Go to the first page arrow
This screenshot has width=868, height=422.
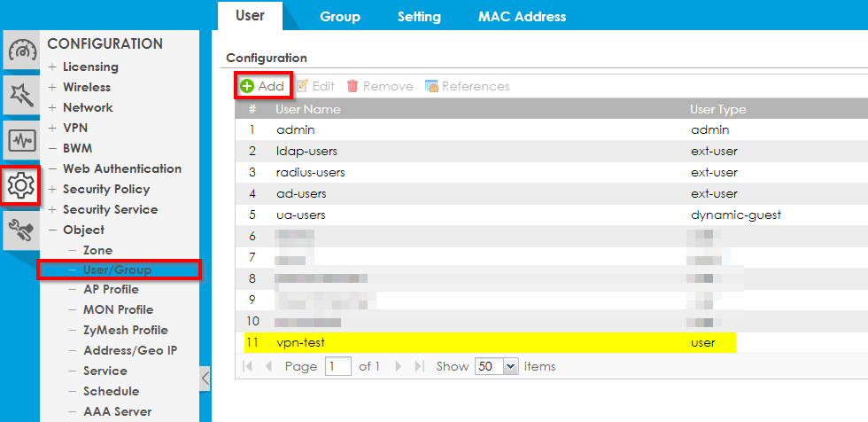pyautogui.click(x=248, y=366)
